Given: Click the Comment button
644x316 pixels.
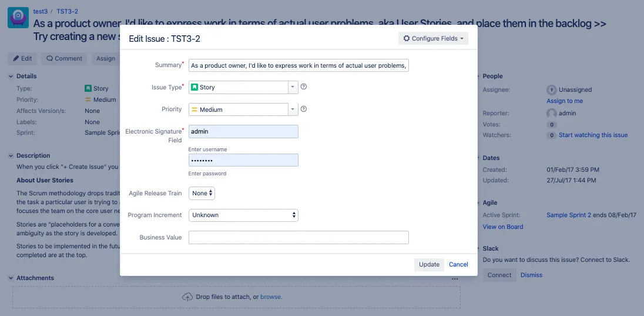Looking at the screenshot, I should [64, 58].
